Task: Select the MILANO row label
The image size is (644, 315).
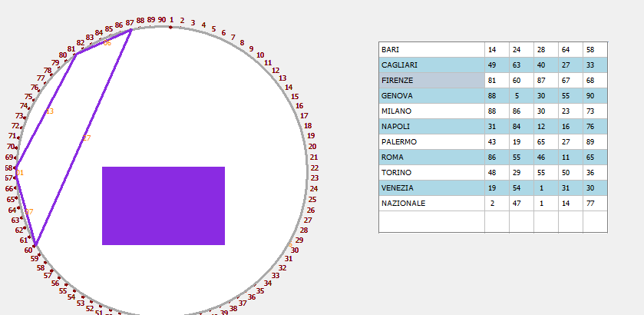Action: (431, 111)
